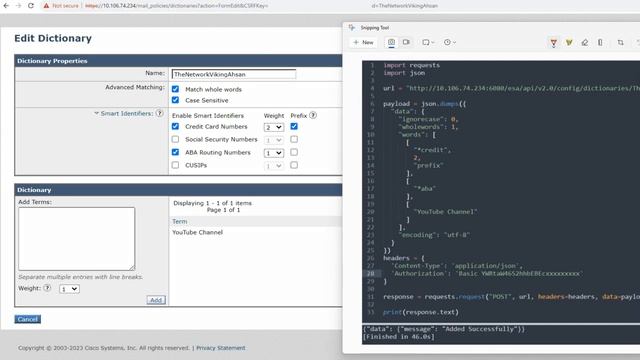This screenshot has height=360, width=640.
Task: Open the delay timer dropdown
Action: 449,42
